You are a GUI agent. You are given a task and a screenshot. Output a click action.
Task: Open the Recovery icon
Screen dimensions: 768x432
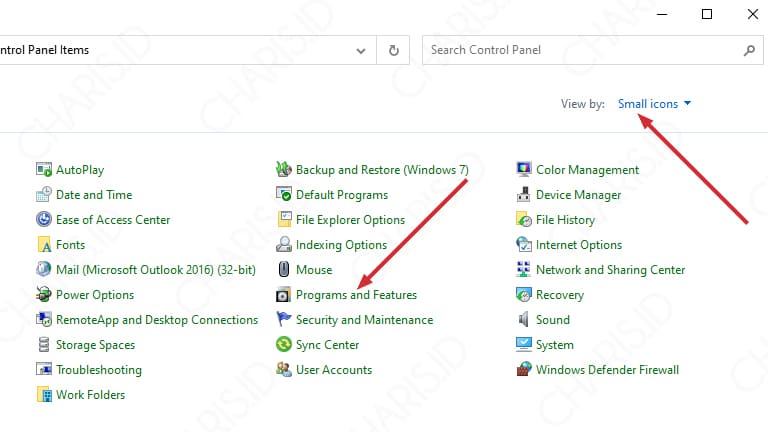[524, 295]
